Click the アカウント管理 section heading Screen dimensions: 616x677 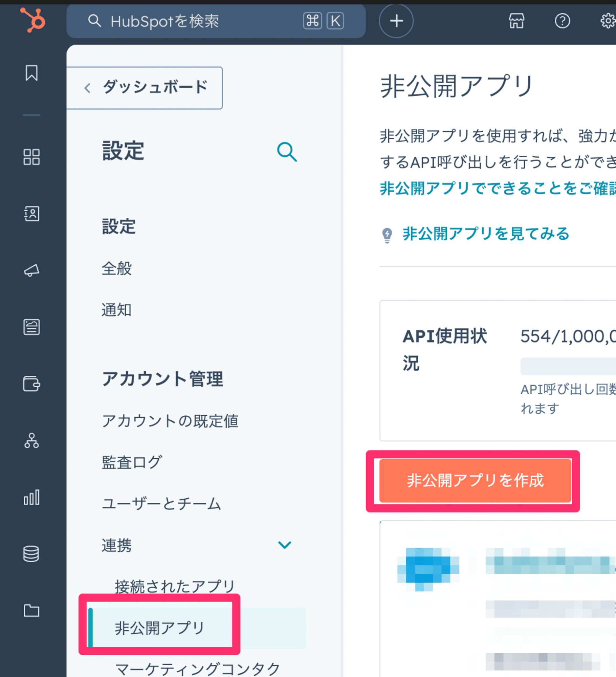coord(162,379)
